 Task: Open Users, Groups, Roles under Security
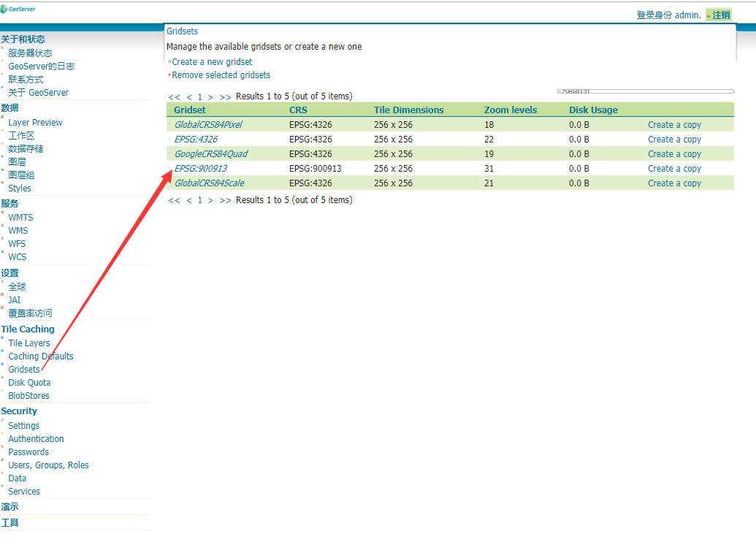click(x=49, y=465)
